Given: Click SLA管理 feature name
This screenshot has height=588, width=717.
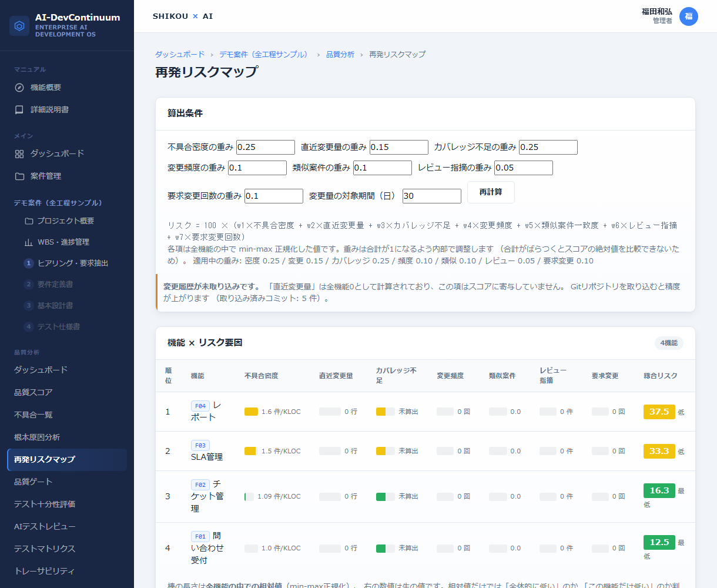Looking at the screenshot, I should point(207,457).
